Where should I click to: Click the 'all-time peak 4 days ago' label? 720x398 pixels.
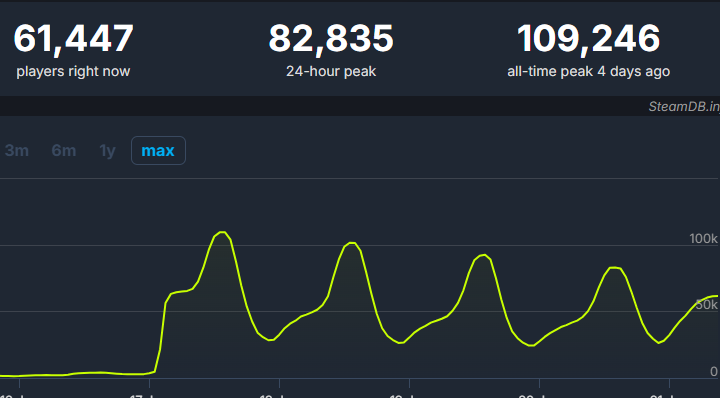(589, 71)
